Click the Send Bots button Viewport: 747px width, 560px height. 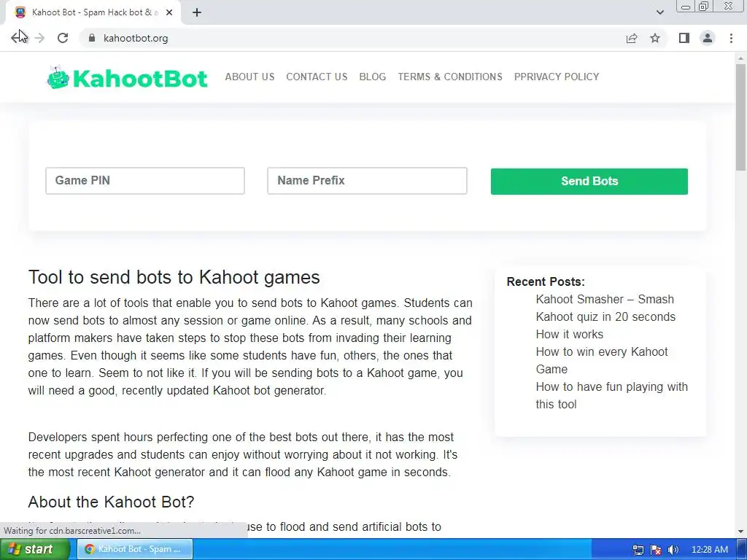click(589, 181)
